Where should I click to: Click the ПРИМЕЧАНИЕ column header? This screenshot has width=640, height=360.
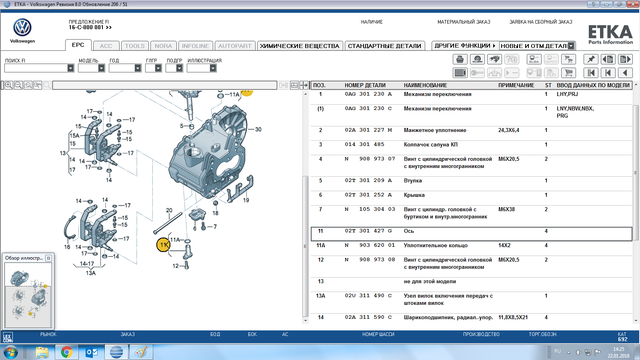click(516, 85)
